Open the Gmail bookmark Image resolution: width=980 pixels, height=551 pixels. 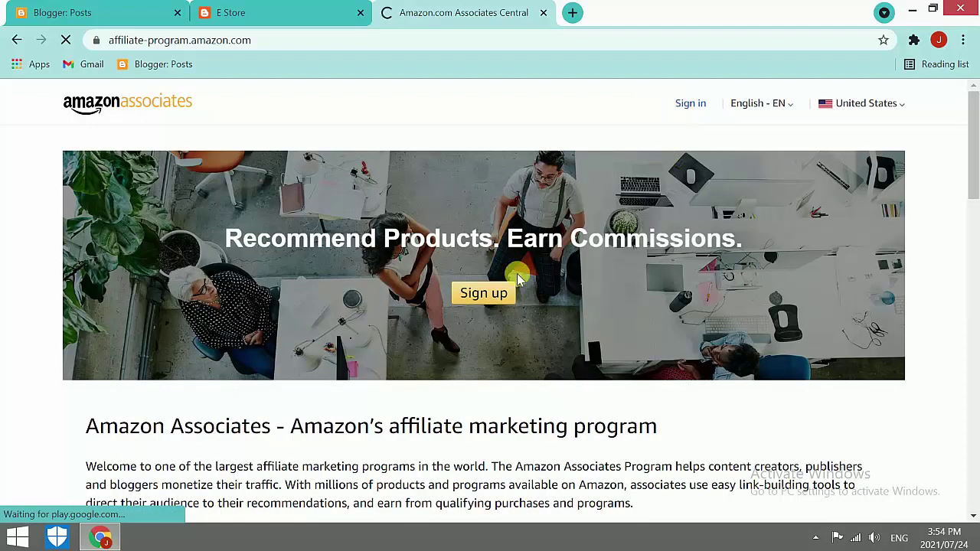tap(83, 64)
